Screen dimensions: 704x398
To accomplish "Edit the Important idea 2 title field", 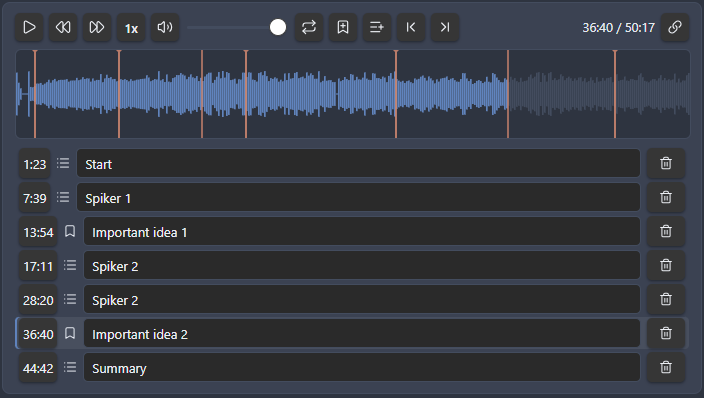I will (x=362, y=334).
